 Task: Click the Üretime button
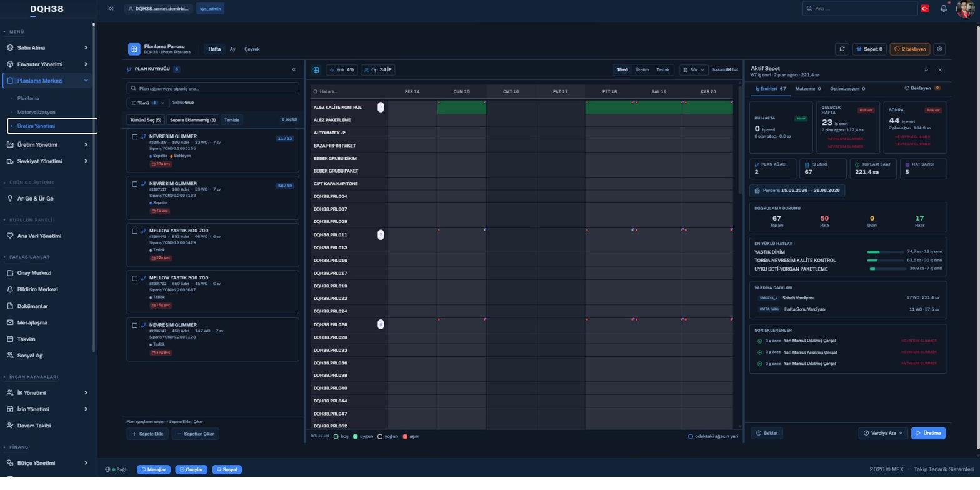(x=928, y=433)
